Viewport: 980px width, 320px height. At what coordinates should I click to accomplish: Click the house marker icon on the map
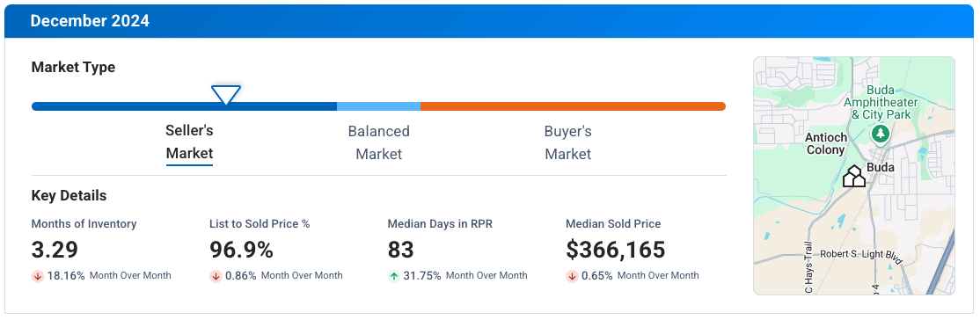[x=854, y=176]
